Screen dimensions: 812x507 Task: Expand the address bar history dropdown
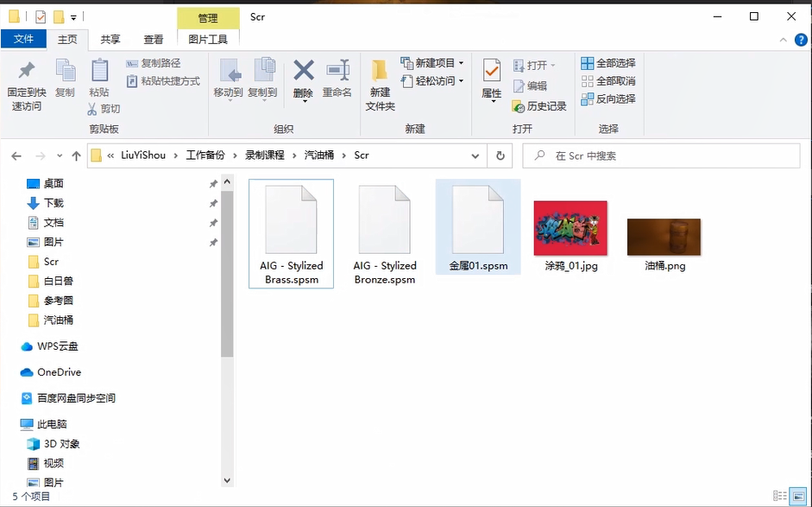coord(475,155)
